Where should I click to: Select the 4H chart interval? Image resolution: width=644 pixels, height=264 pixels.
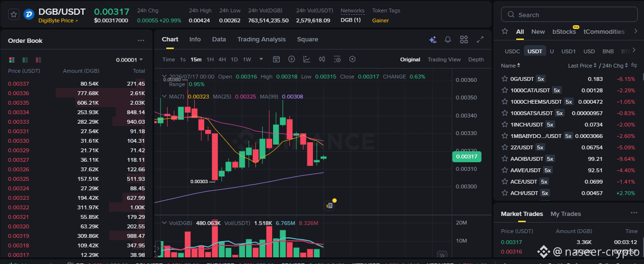point(222,59)
